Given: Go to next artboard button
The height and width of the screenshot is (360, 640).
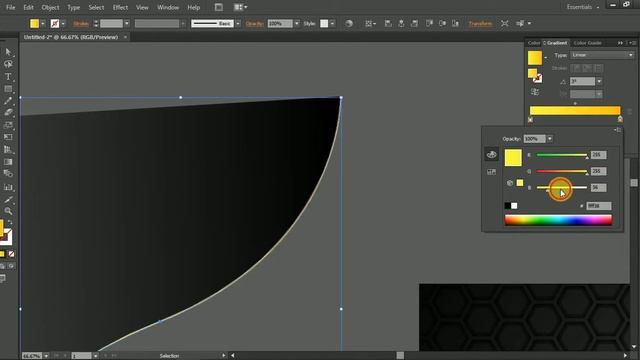Looking at the screenshot, I should [105, 356].
